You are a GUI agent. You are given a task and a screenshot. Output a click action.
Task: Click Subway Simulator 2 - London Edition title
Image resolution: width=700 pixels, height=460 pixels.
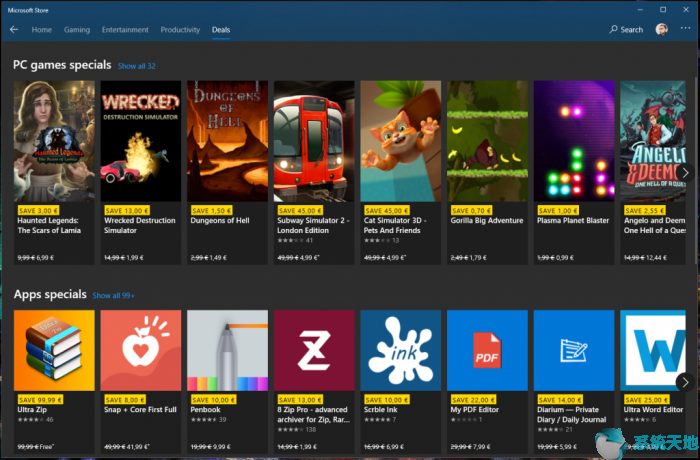click(313, 226)
